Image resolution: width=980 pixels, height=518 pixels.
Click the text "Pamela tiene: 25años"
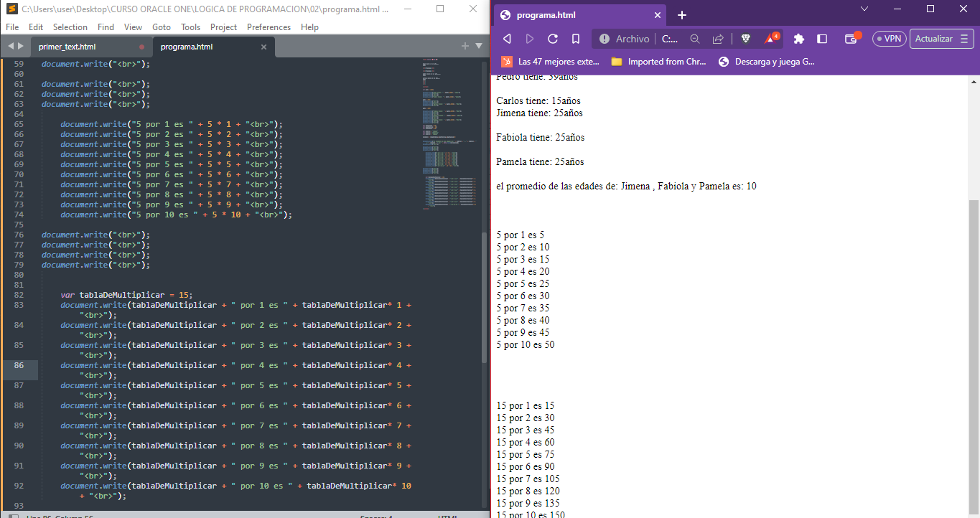540,162
